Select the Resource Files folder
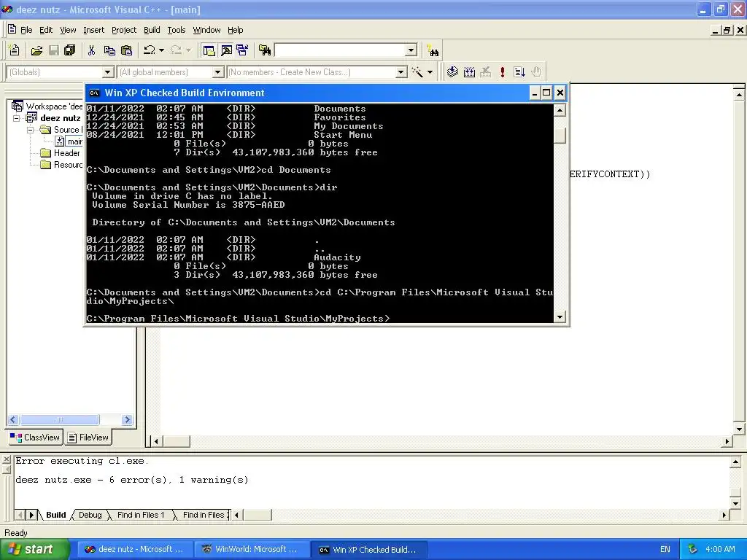Screen dimensions: 747x560 pyautogui.click(x=68, y=165)
